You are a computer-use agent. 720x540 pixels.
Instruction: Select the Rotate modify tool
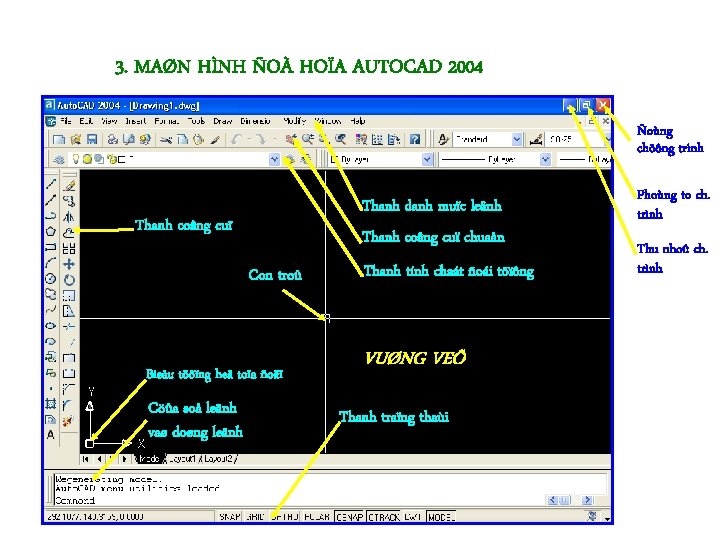[x=69, y=280]
